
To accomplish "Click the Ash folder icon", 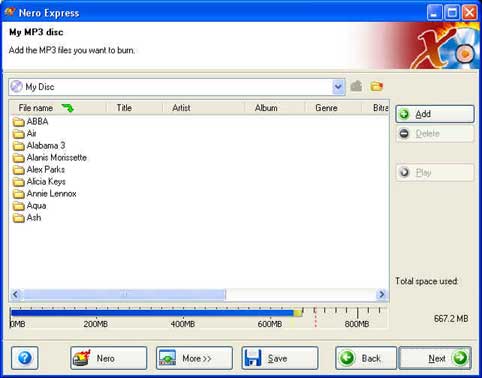I will pos(19,218).
